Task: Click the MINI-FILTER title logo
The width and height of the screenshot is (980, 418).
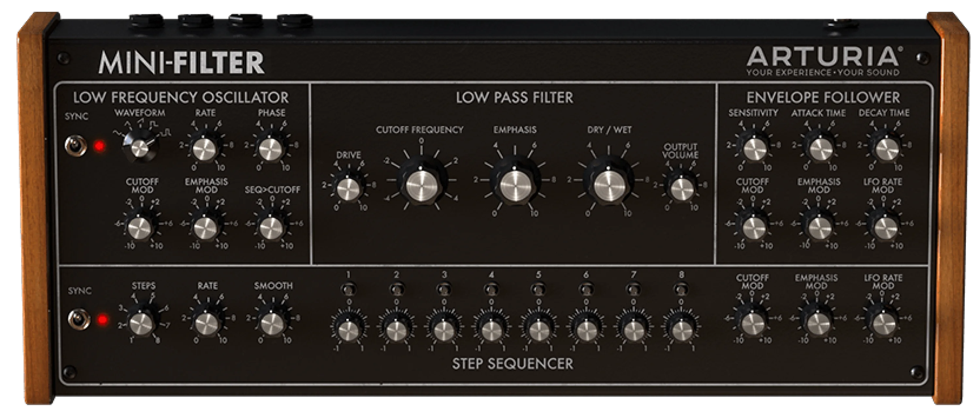Action: pyautogui.click(x=182, y=62)
